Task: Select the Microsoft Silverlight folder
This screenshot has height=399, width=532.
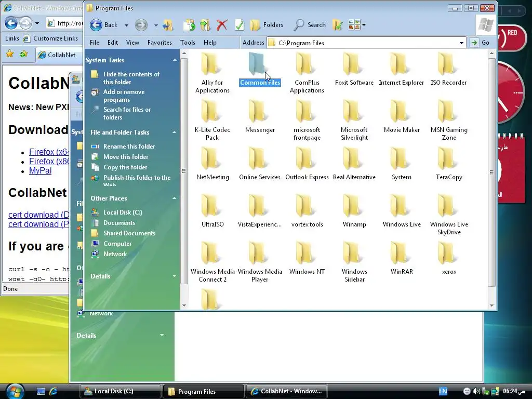Action: tap(354, 121)
